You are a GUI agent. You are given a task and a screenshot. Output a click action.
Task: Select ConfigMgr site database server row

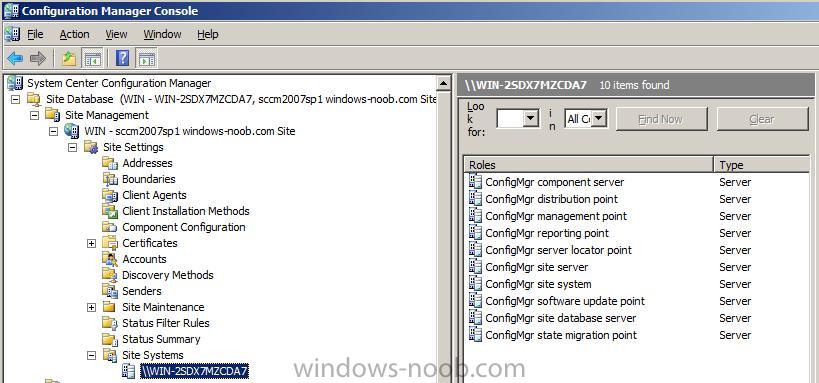636,318
